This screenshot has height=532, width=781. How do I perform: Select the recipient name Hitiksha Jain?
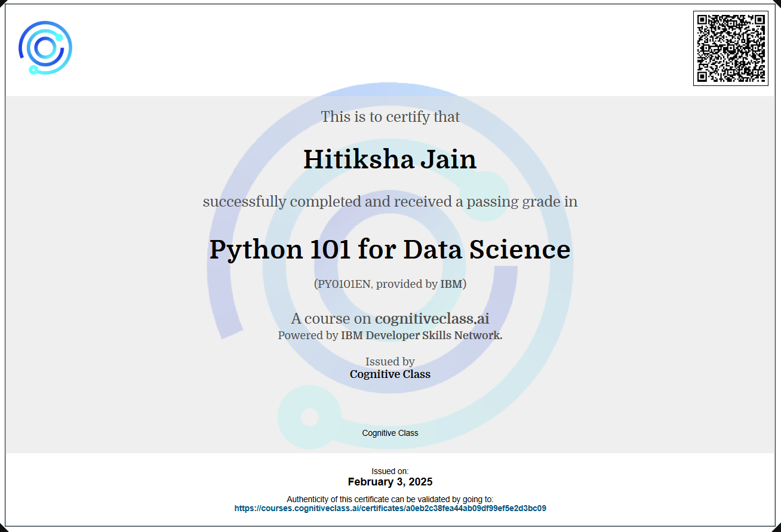click(390, 159)
